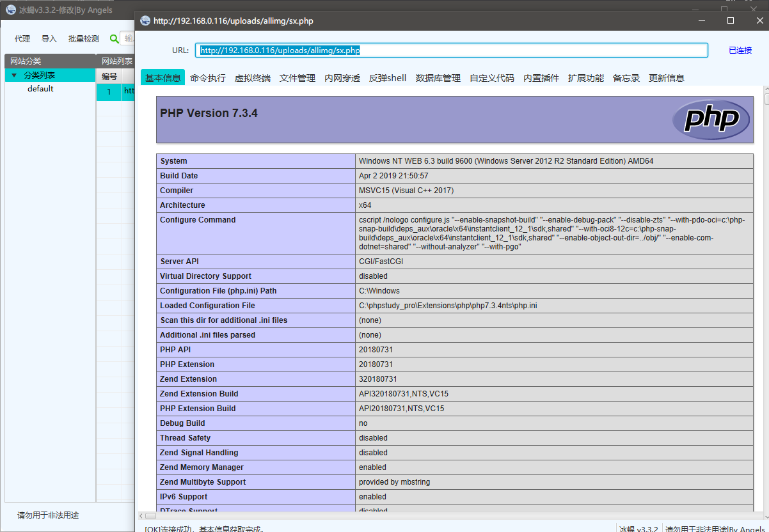769x532 pixels.
Task: Click the Compiler value MSVC15
Action: 406,191
